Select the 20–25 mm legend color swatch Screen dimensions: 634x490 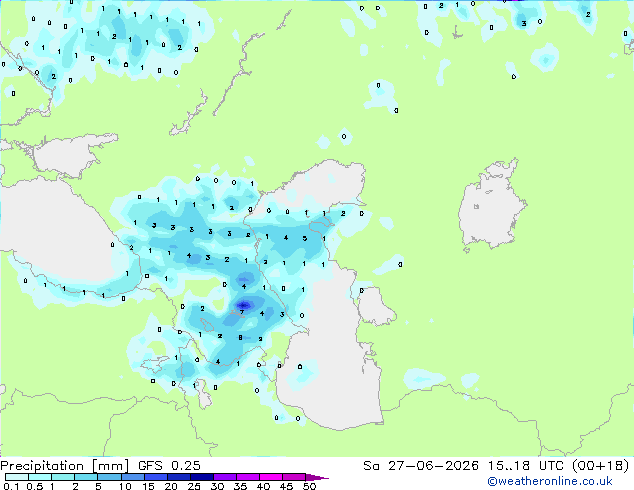coord(178,477)
